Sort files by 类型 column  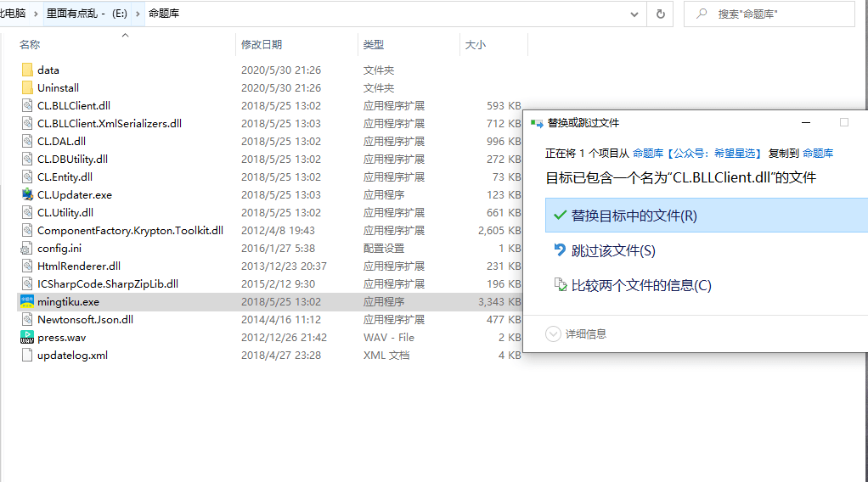coord(373,45)
